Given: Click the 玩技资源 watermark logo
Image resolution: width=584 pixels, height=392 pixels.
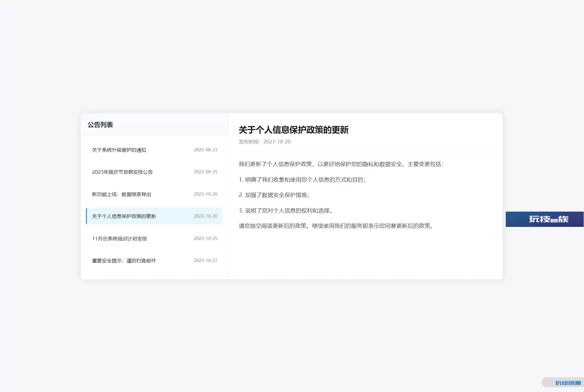Looking at the screenshot, I should pos(567,383).
